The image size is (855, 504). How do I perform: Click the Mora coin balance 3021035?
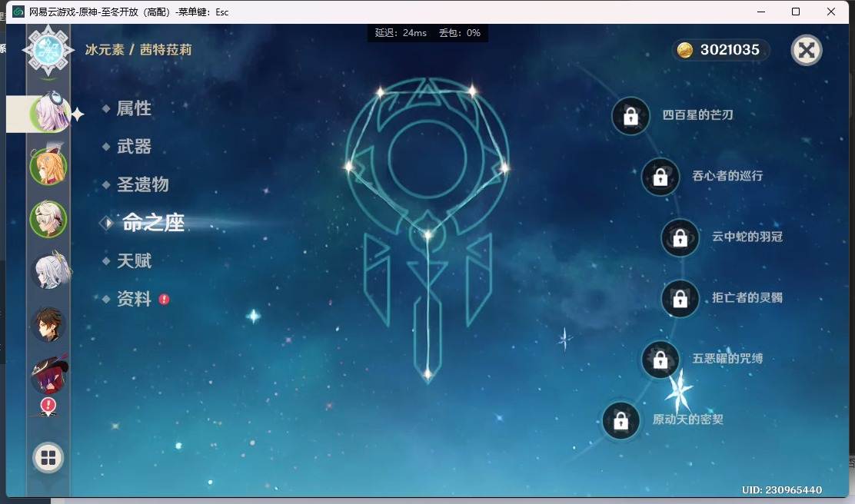click(730, 50)
